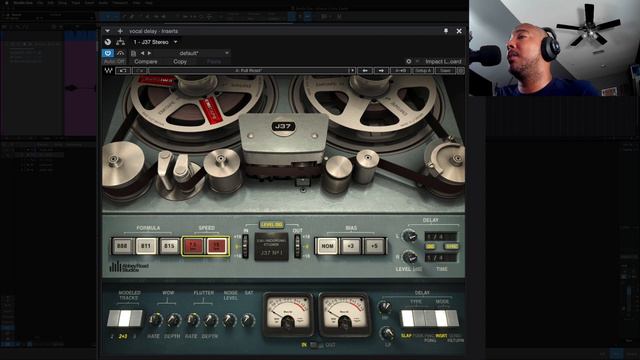640x360 pixels.
Task: Toggle the delay SYNC button
Action: coord(451,247)
